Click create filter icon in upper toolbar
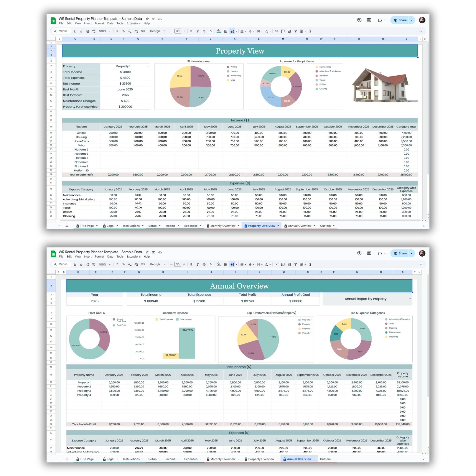Image resolution: width=476 pixels, height=476 pixels. pyautogui.click(x=295, y=31)
